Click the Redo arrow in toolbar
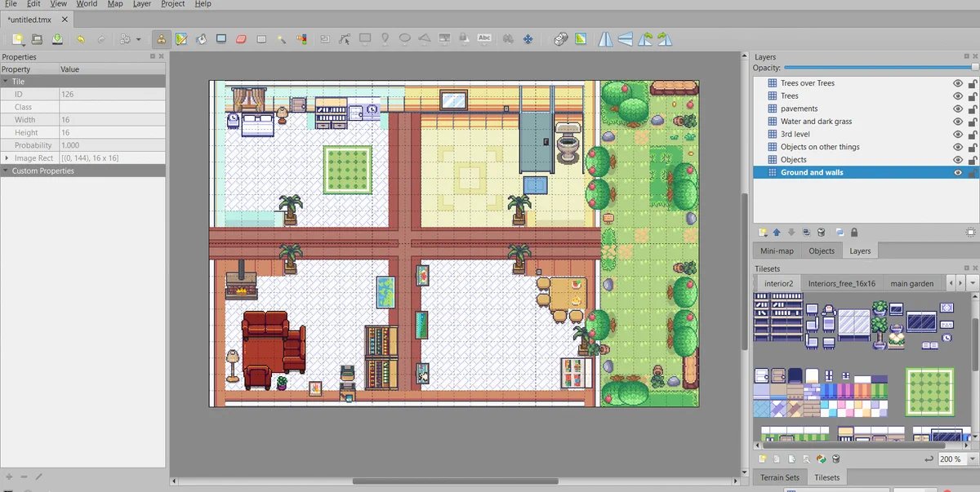Screen dimensions: 980x492 100,38
